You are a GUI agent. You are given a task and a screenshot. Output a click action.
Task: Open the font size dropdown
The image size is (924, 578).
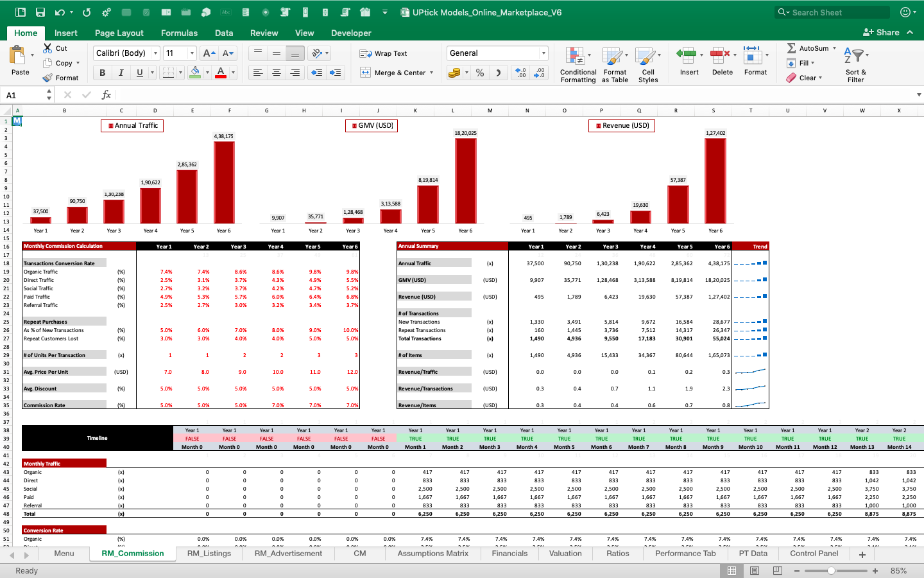(192, 53)
